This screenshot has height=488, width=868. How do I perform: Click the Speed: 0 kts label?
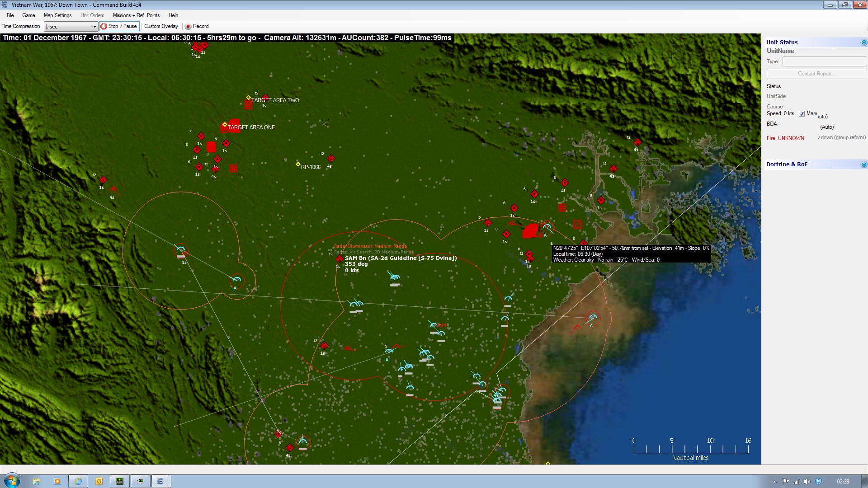click(780, 113)
